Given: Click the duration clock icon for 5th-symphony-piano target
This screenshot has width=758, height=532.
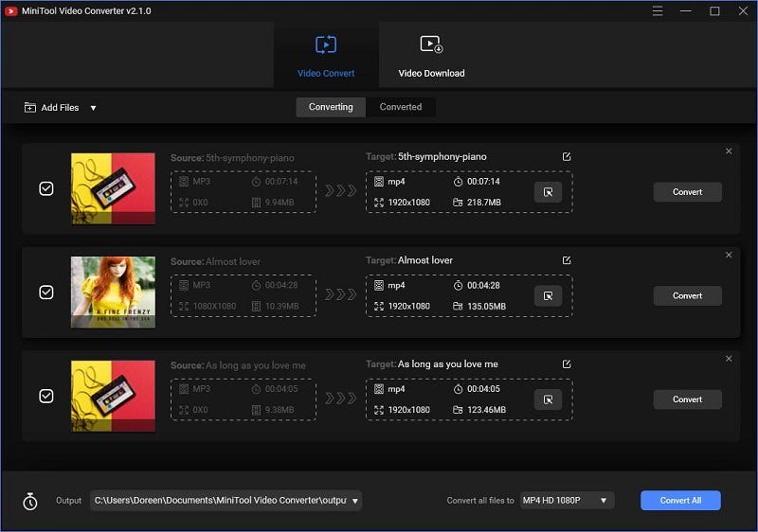Looking at the screenshot, I should (458, 182).
